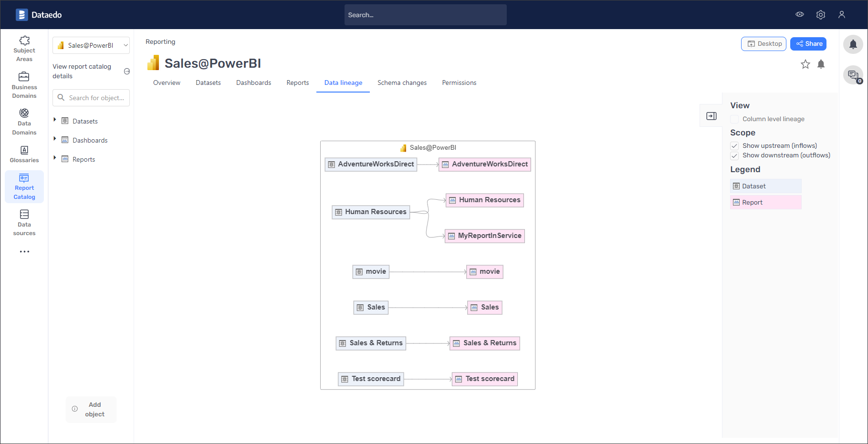Click the Reporting breadcrumb

pos(160,41)
